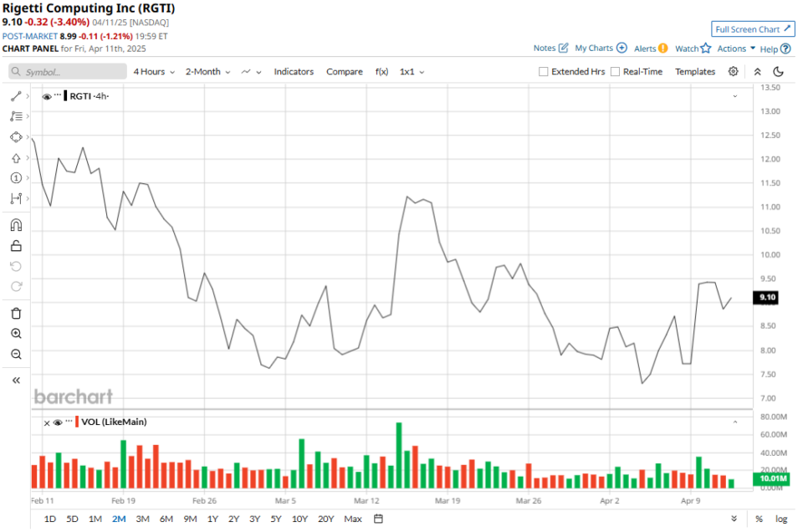The height and width of the screenshot is (532, 803).
Task: Switch to dark mode moon icon
Action: (x=779, y=72)
